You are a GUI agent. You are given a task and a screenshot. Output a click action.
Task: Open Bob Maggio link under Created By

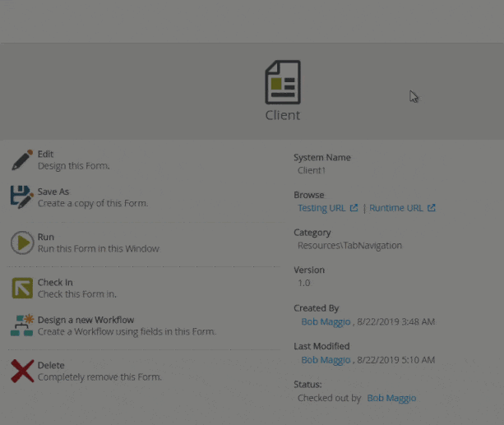point(326,321)
